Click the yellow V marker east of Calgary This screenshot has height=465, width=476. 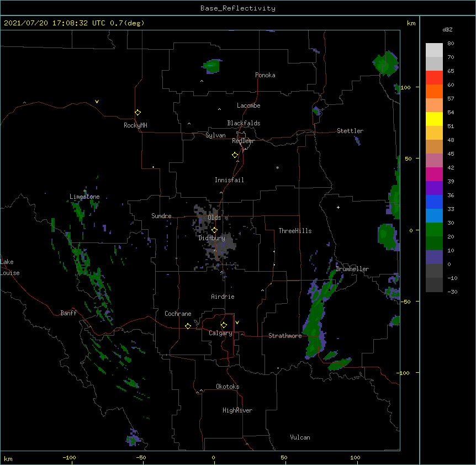(237, 323)
